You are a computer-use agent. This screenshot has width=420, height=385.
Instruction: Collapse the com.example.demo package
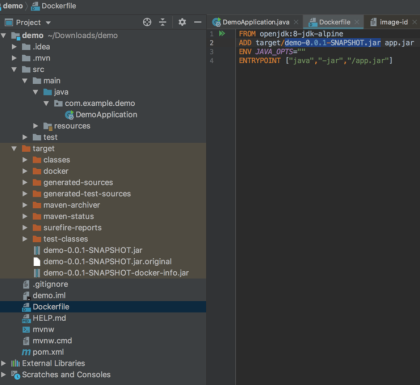pos(46,103)
